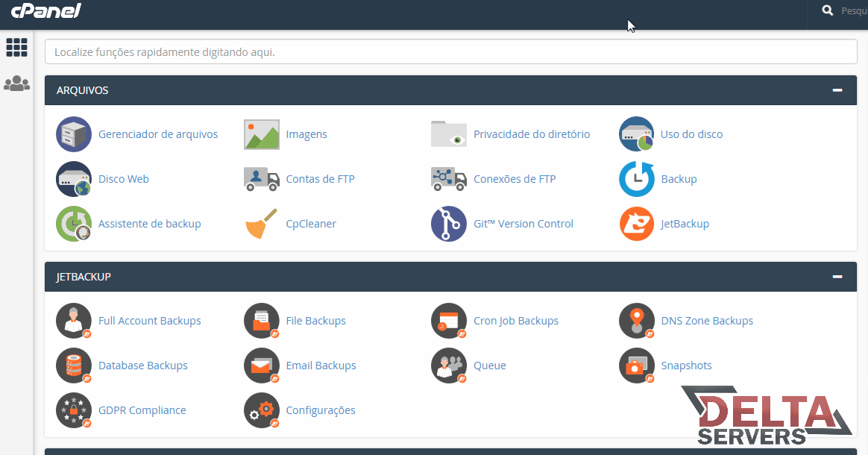The width and height of the screenshot is (868, 455).
Task: Open the home grid icon in sidebar
Action: 16,47
